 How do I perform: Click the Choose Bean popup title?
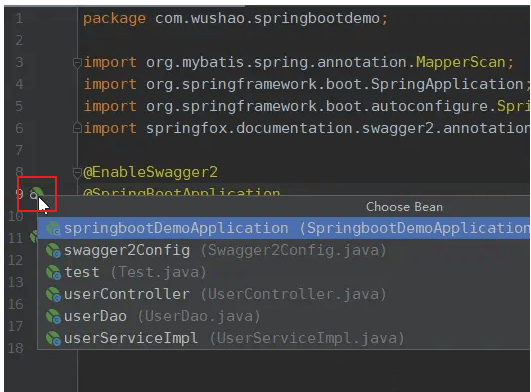404,207
